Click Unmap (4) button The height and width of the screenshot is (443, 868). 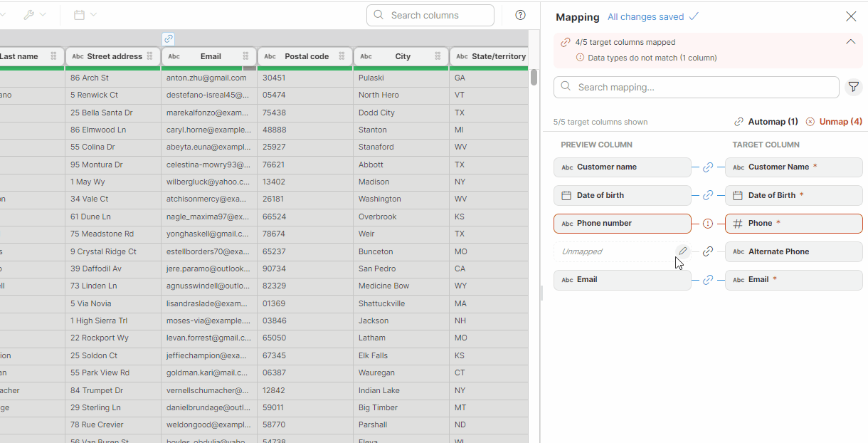[834, 122]
